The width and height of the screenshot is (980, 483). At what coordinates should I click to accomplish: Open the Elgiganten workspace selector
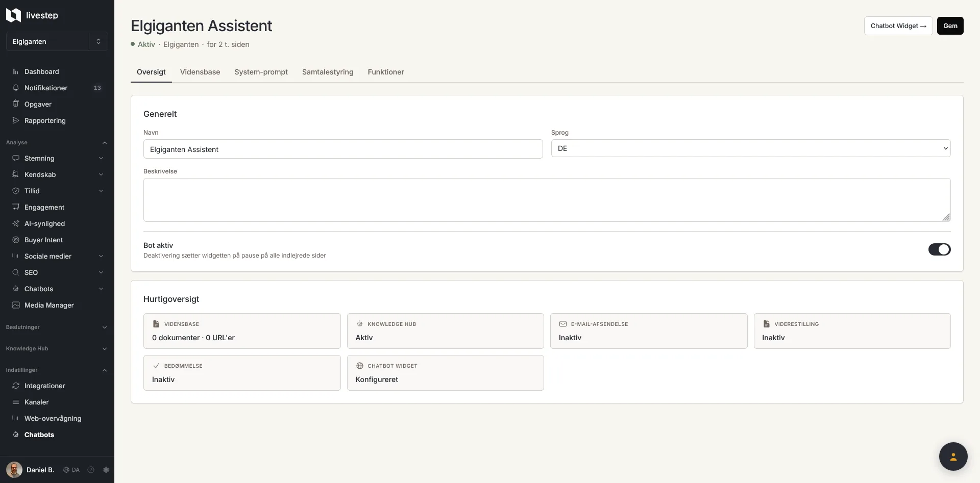click(x=57, y=41)
